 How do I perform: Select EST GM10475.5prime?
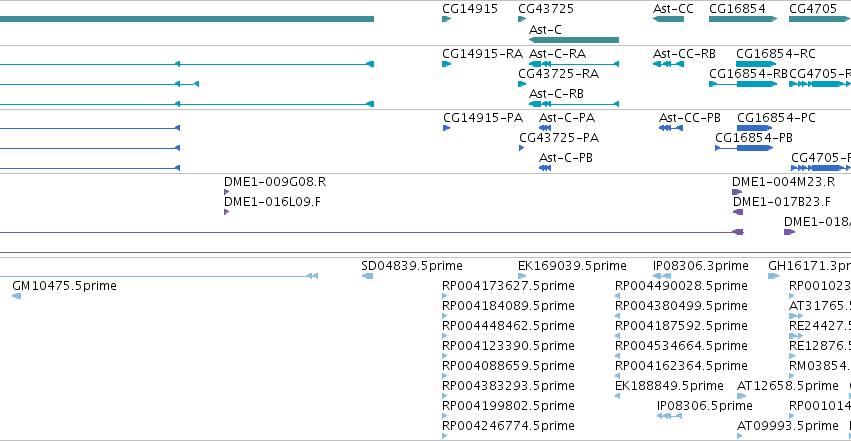[16, 296]
